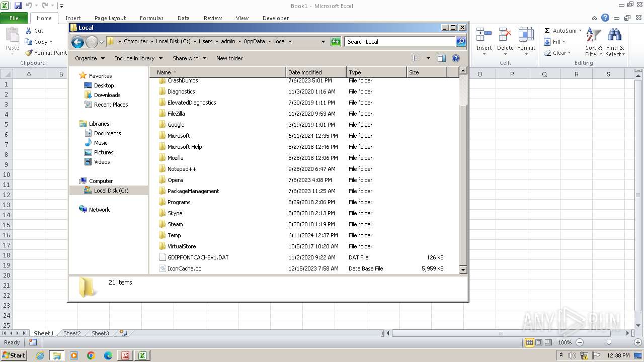Open Include in library dropdown
The height and width of the screenshot is (362, 644).
coord(138,58)
